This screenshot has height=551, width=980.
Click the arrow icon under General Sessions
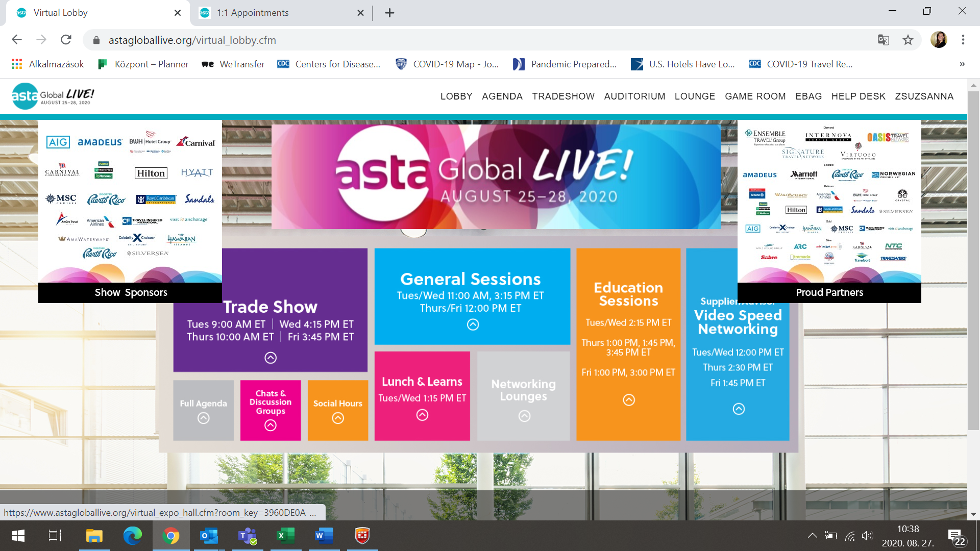point(473,325)
